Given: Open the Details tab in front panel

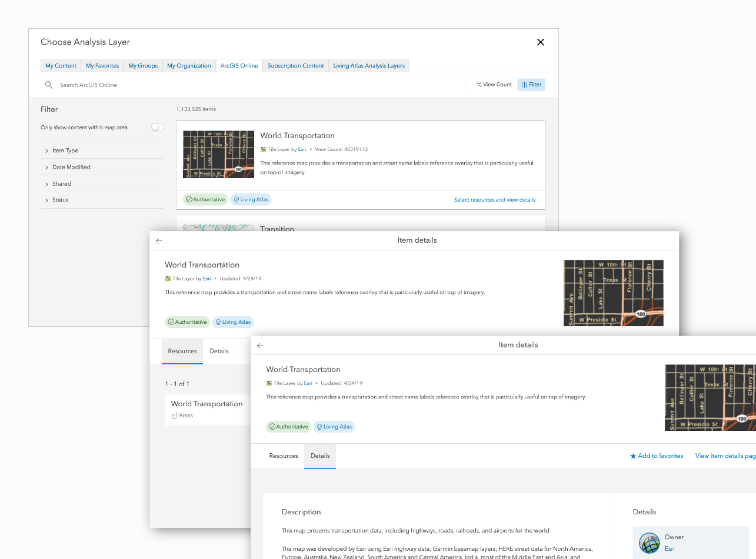Looking at the screenshot, I should click(x=320, y=456).
